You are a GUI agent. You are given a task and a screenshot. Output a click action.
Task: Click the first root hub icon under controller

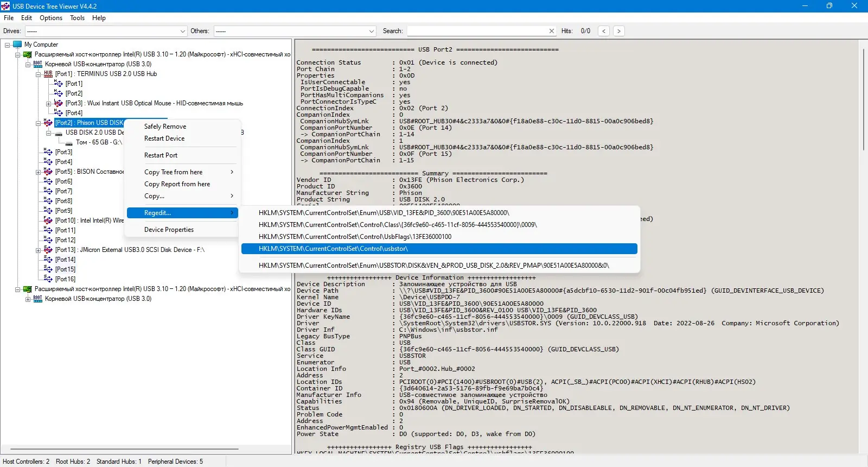38,64
